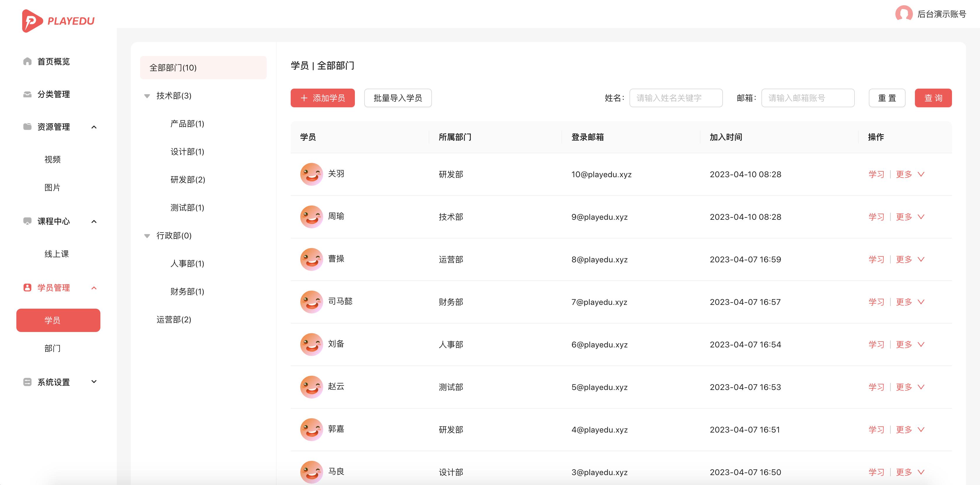
Task: Open the 线上课 page
Action: 57,254
